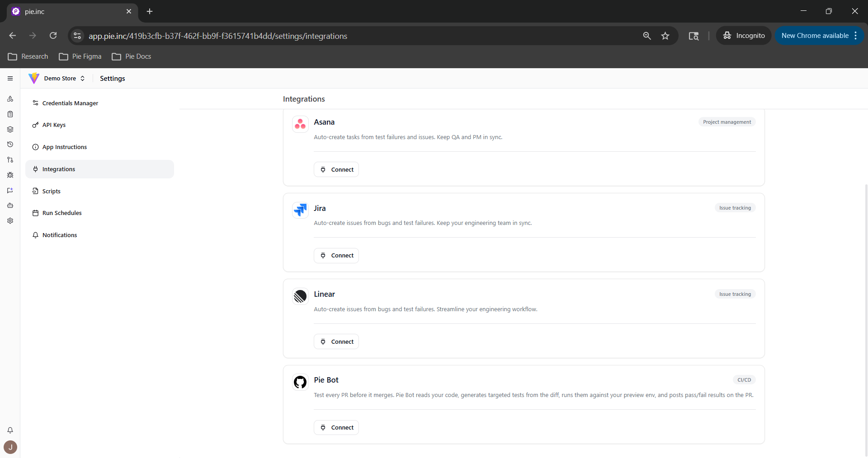Open the Pie Docs bookmarks folder
The image size is (868, 458).
[132, 56]
